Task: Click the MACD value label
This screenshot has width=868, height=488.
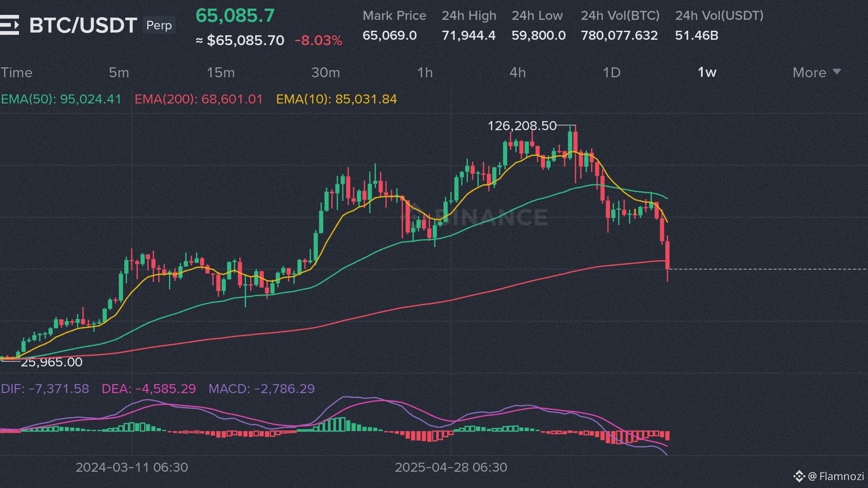Action: (x=261, y=389)
